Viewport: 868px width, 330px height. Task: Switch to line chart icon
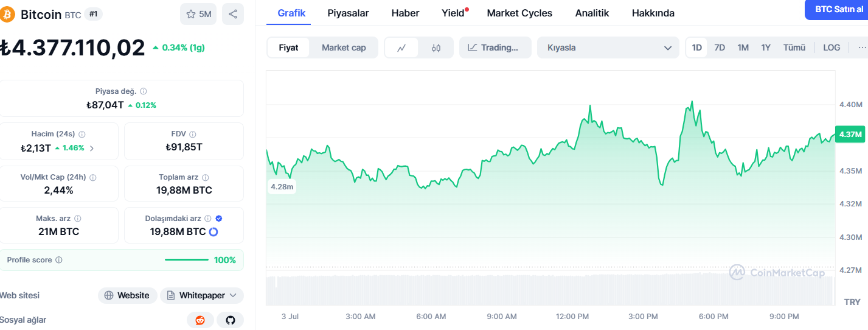coord(401,47)
